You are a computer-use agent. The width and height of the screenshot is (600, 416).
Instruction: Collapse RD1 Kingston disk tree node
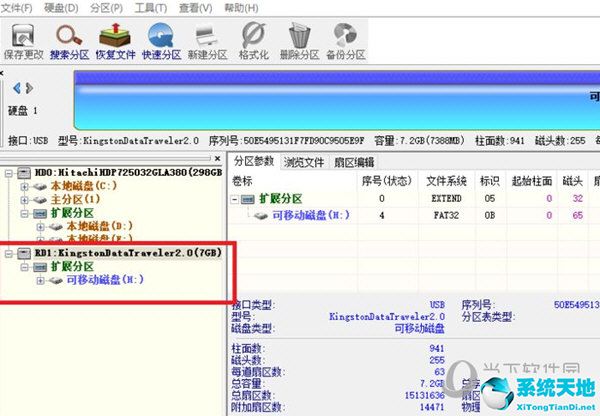pyautogui.click(x=9, y=253)
